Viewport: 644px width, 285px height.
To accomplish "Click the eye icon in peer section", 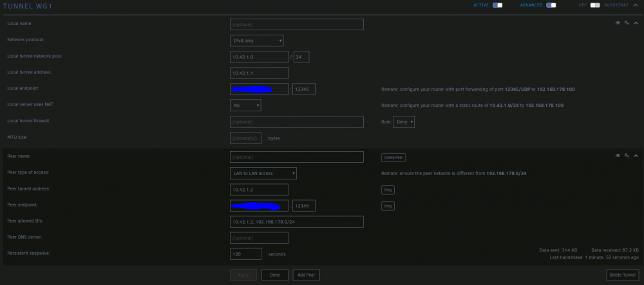I will (618, 156).
